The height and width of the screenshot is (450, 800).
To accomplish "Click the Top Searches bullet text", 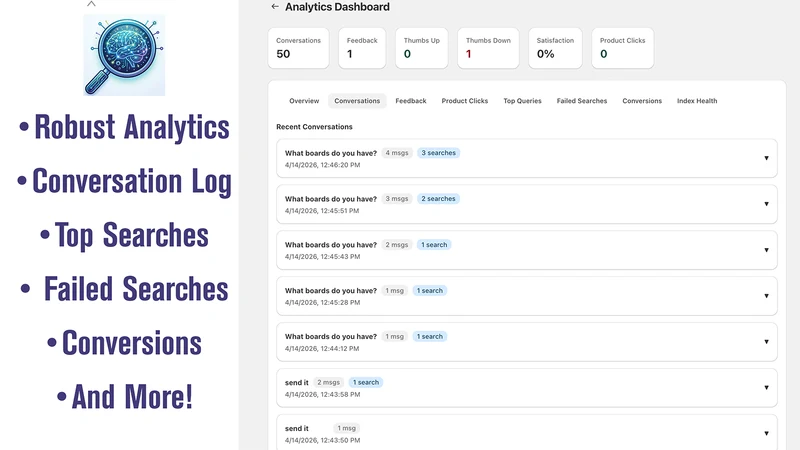I will click(x=132, y=236).
